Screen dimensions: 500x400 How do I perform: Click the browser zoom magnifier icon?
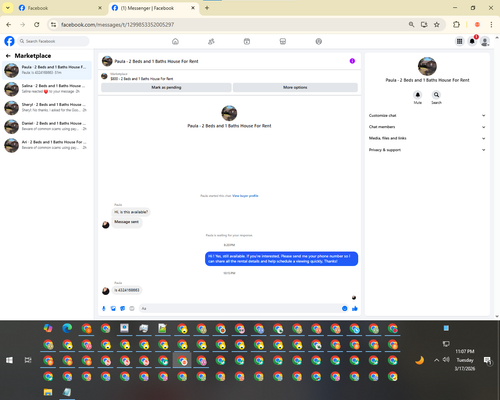tap(411, 24)
